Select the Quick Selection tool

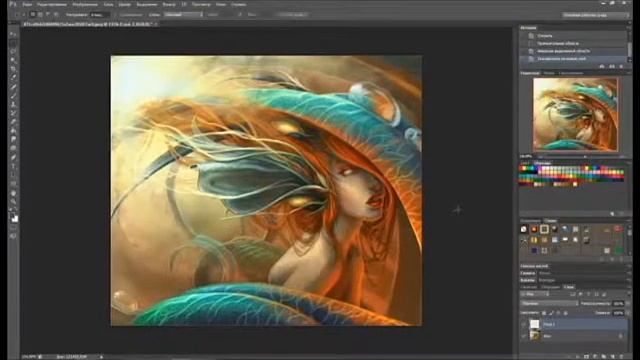tap(13, 60)
